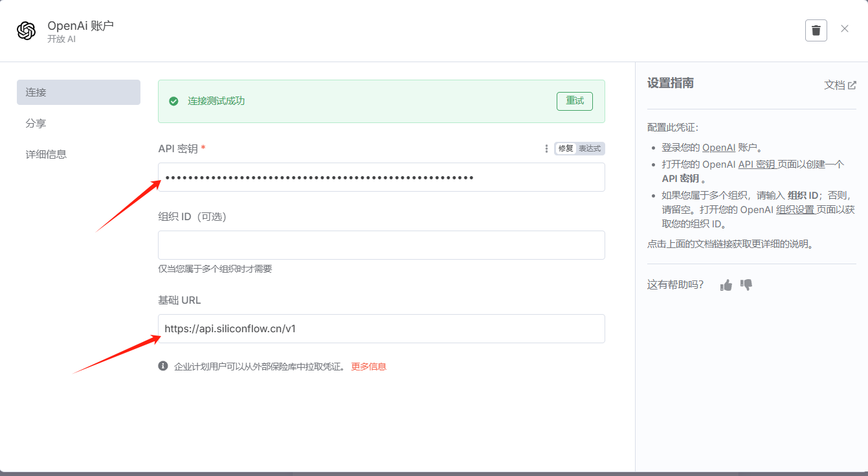Click the info icon beside 企业计划用户
This screenshot has width=868, height=476.
[x=163, y=366]
